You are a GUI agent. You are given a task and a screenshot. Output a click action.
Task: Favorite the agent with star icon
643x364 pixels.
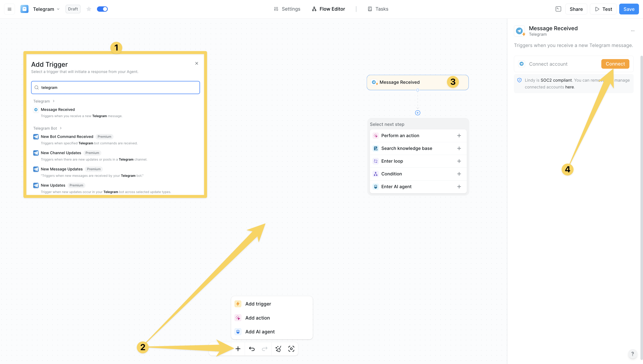(x=89, y=9)
